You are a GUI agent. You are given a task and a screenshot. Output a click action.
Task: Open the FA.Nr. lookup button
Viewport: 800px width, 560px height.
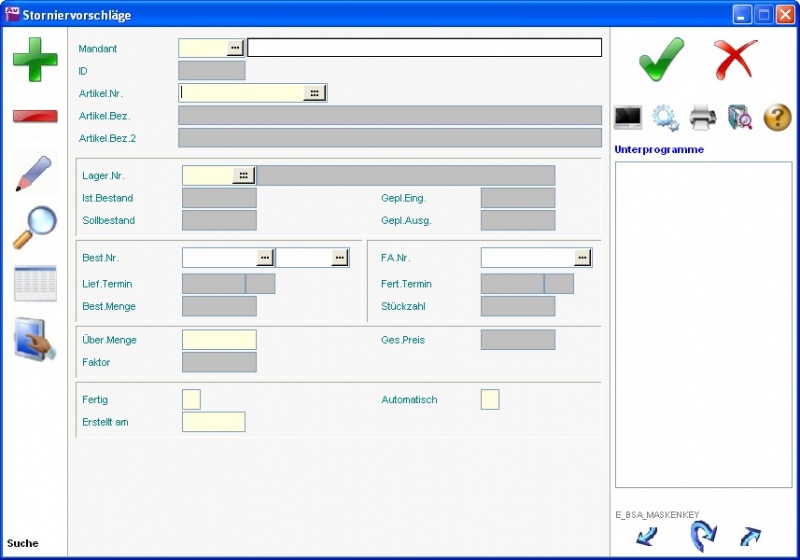(x=582, y=258)
